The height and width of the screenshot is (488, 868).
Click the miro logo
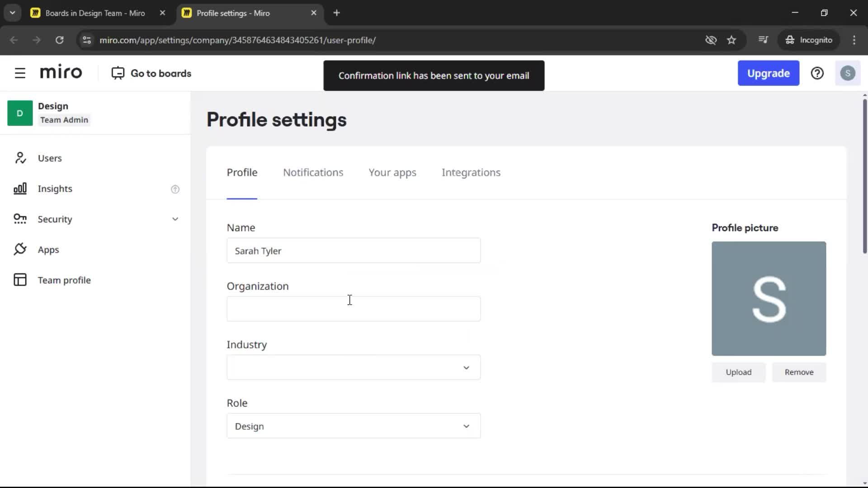tap(61, 72)
